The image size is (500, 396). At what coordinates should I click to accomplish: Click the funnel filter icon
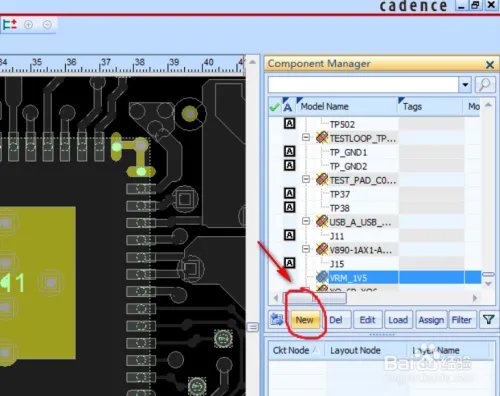[x=488, y=320]
